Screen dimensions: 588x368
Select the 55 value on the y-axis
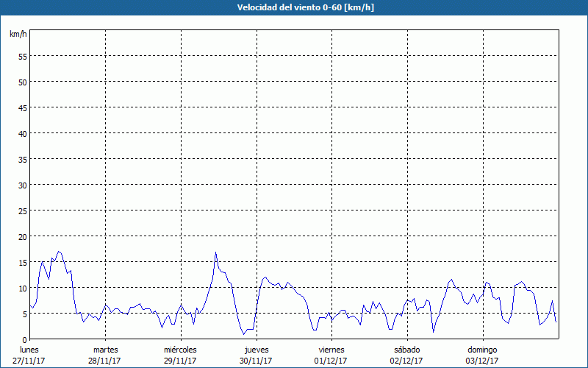tap(22, 56)
